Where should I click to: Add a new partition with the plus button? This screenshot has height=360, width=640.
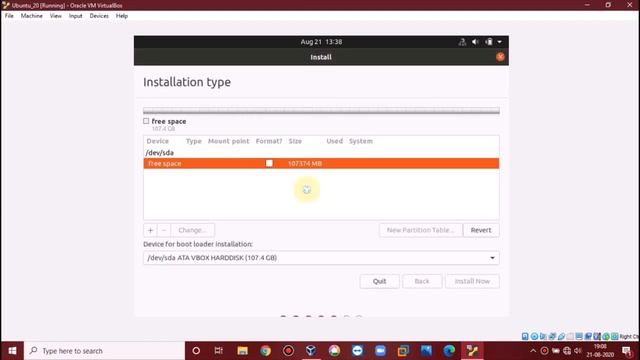tap(150, 230)
